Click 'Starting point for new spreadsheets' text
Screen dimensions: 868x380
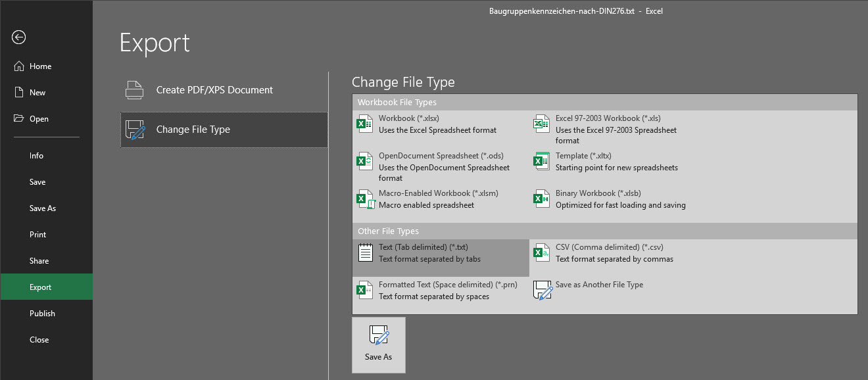616,168
